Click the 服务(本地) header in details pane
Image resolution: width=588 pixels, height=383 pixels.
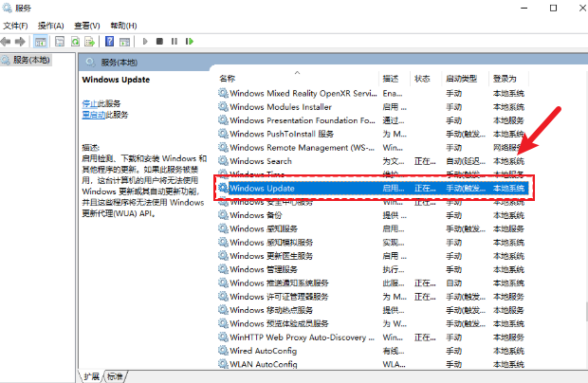pos(119,63)
